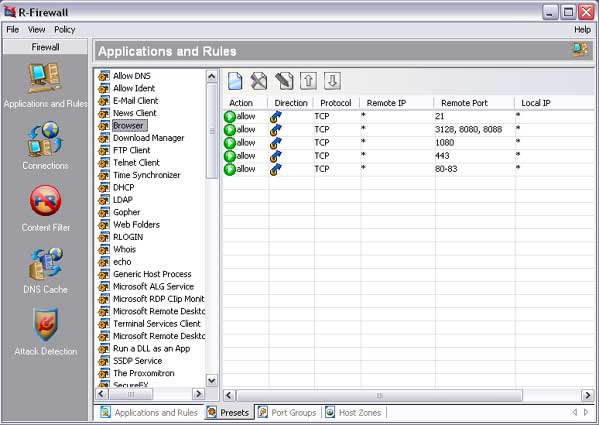Image resolution: width=599 pixels, height=425 pixels.
Task: Select the echo preset
Action: coord(122,262)
